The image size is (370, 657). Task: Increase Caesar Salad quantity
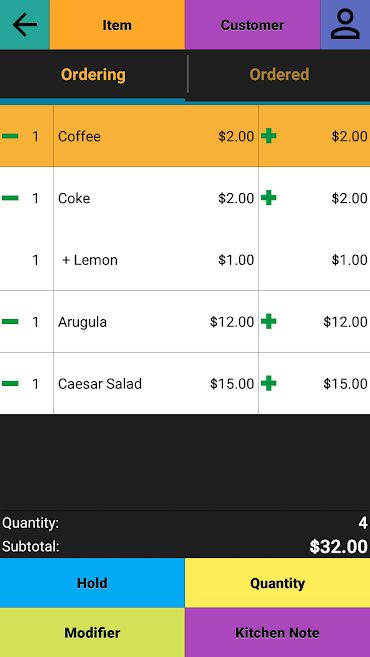[269, 383]
